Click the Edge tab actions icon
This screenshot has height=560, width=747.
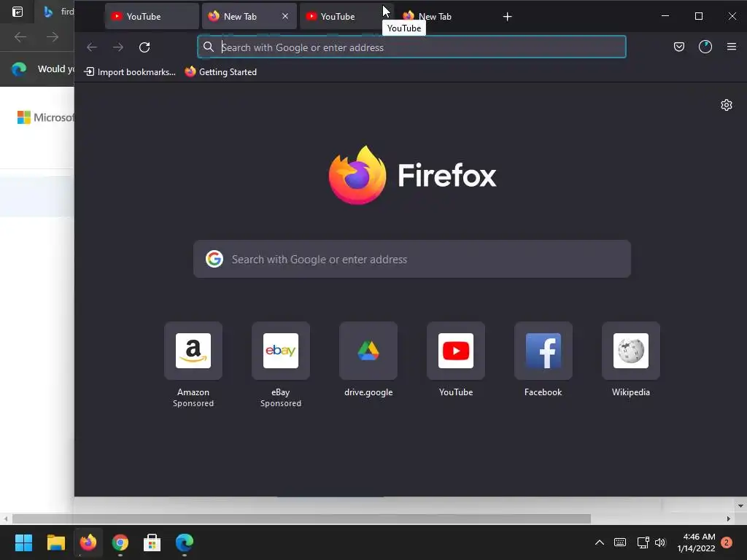[x=18, y=12]
